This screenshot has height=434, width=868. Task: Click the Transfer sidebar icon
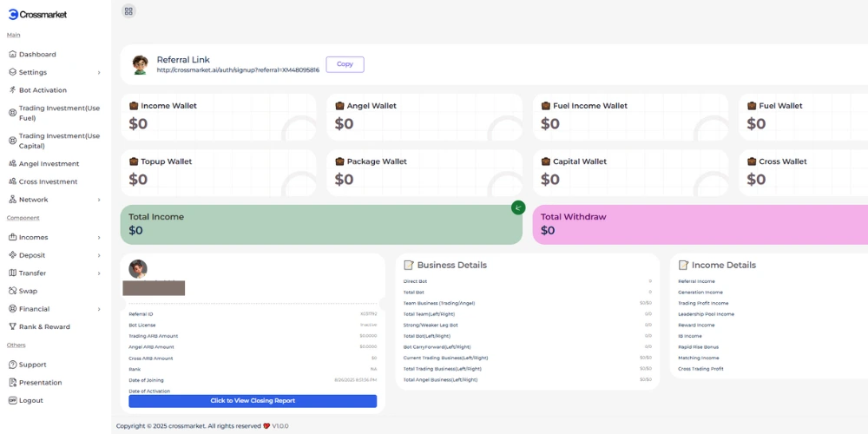[13, 273]
